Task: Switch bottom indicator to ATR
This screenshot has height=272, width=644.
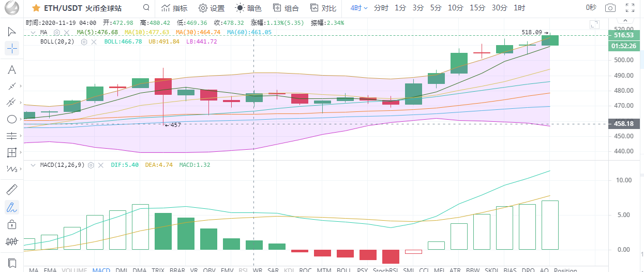Action: click(x=455, y=270)
